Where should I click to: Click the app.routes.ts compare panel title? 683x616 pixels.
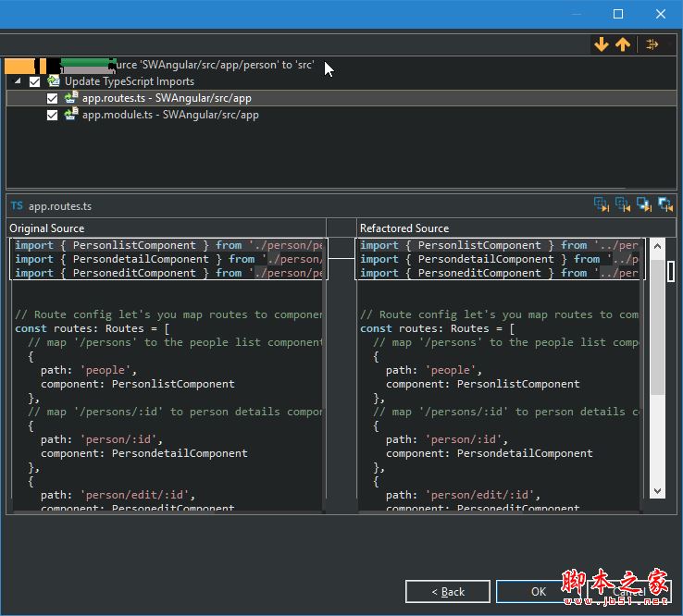[60, 206]
